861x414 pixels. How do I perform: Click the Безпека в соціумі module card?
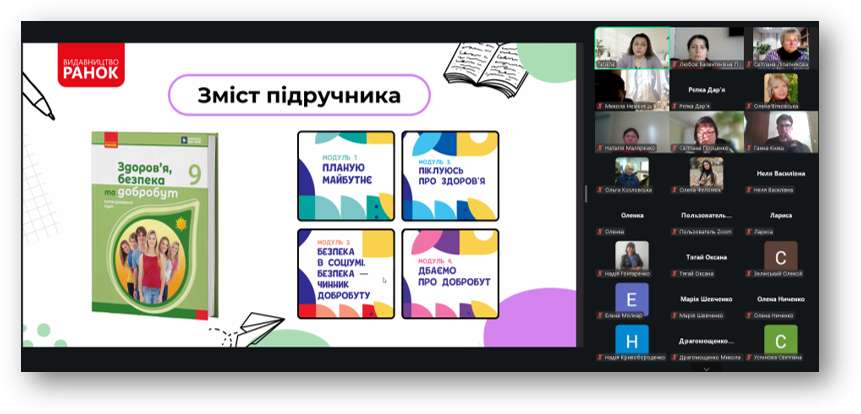coord(344,273)
